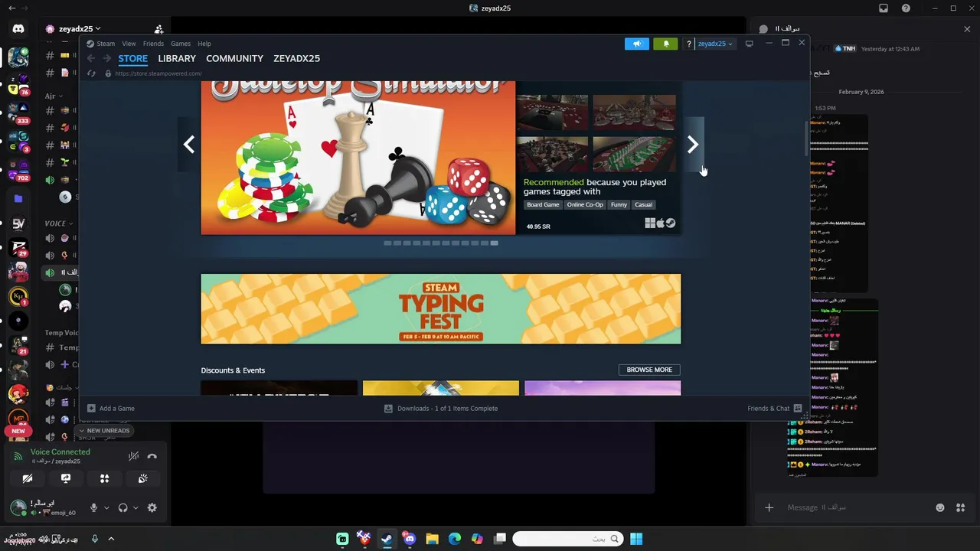Close the Discord chat side panel
This screenshot has height=551, width=980.
967,29
